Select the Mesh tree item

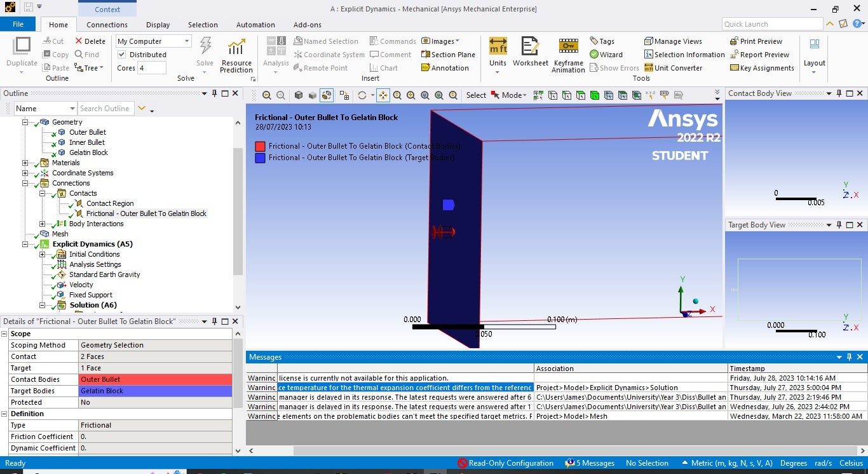tap(60, 234)
